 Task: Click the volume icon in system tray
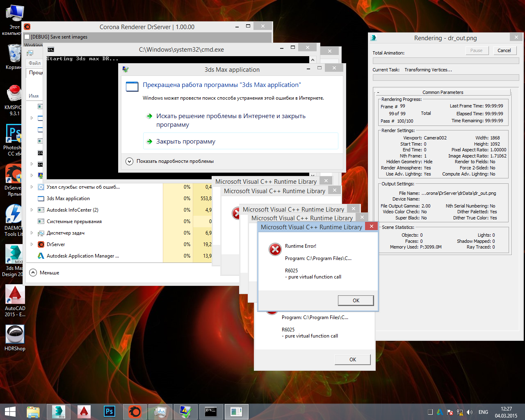470,412
